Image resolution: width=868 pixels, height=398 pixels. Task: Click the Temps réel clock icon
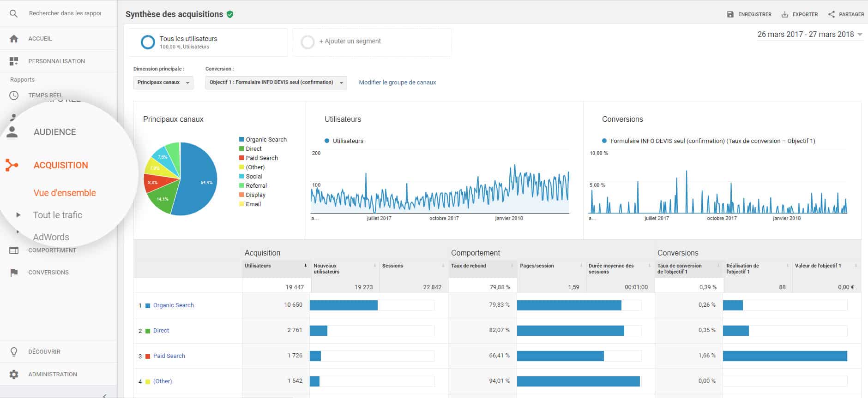pos(14,95)
